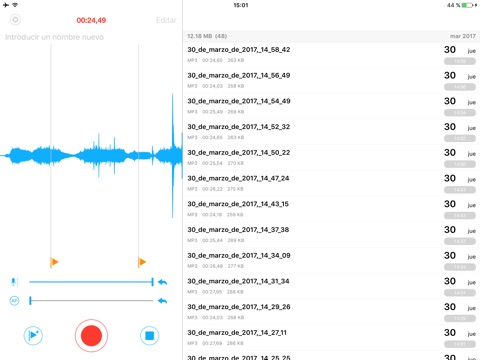This screenshot has width=480, height=360.
Task: Tap the greyed-out Editar button
Action: [166, 20]
